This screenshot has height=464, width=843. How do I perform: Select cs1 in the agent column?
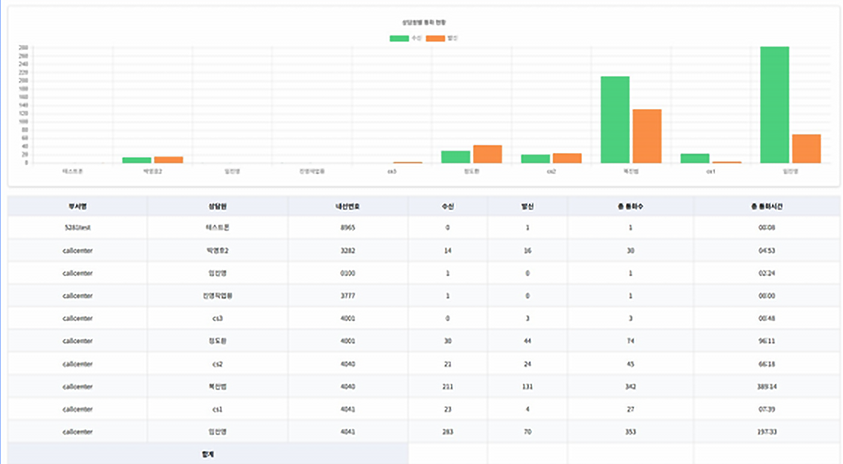pos(217,409)
